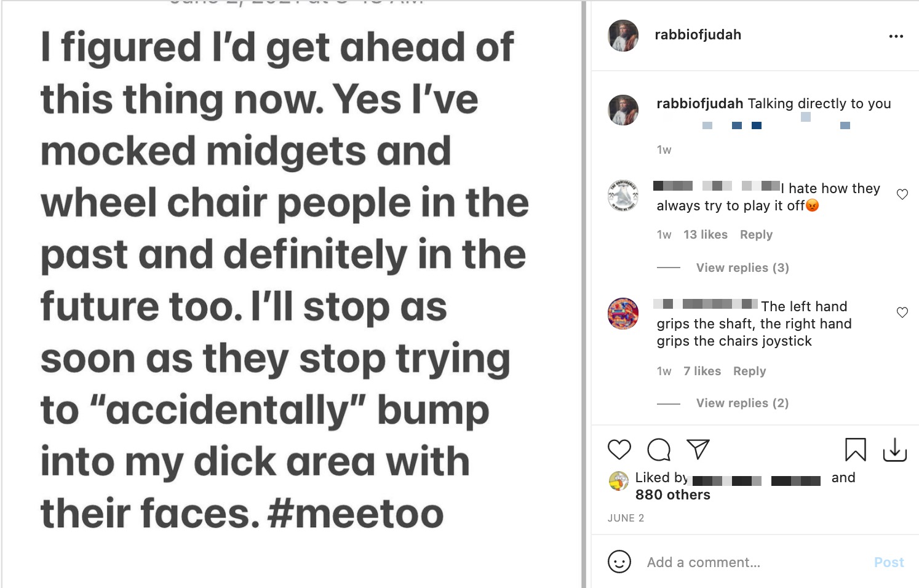
Task: Save the post with the bookmark icon
Action: point(855,450)
